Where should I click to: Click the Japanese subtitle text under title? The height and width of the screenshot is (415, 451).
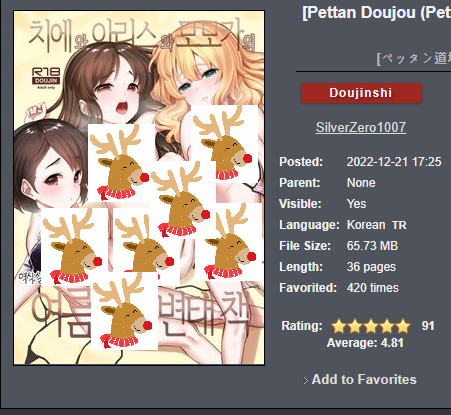pos(413,59)
